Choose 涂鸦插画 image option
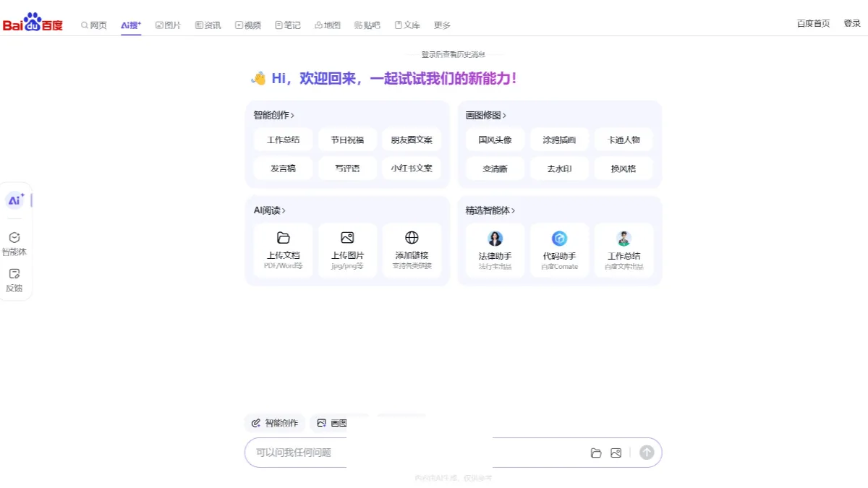 pyautogui.click(x=559, y=140)
